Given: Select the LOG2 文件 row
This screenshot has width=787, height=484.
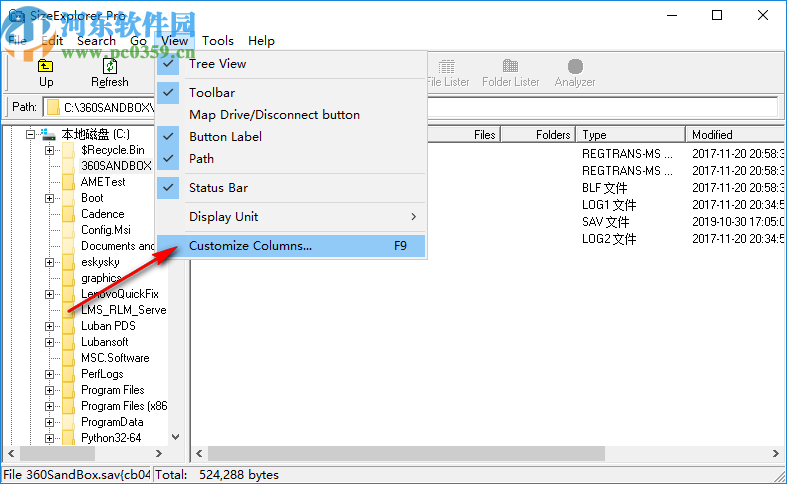Looking at the screenshot, I should tap(609, 239).
